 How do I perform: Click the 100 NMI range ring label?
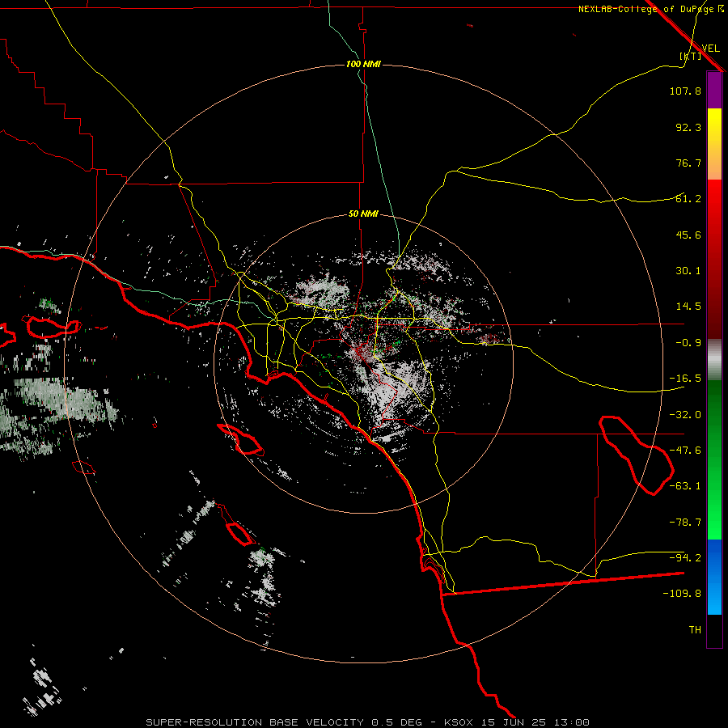pyautogui.click(x=363, y=64)
